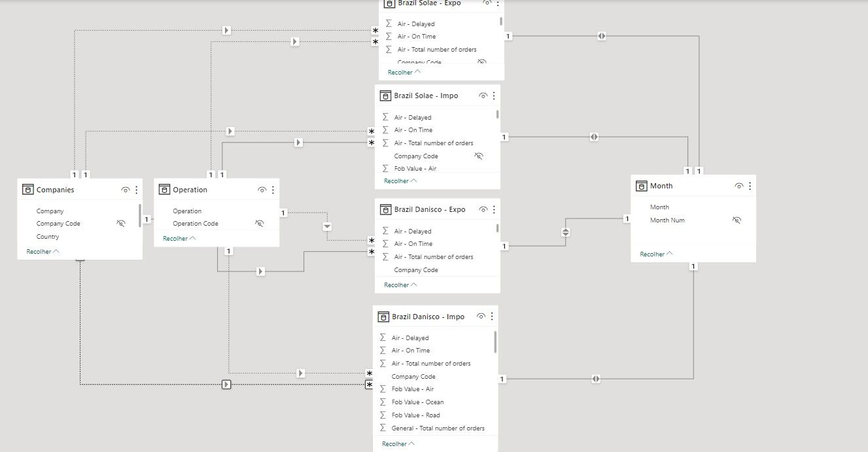The height and width of the screenshot is (452, 868).
Task: Open more options for Companies table
Action: click(x=136, y=190)
